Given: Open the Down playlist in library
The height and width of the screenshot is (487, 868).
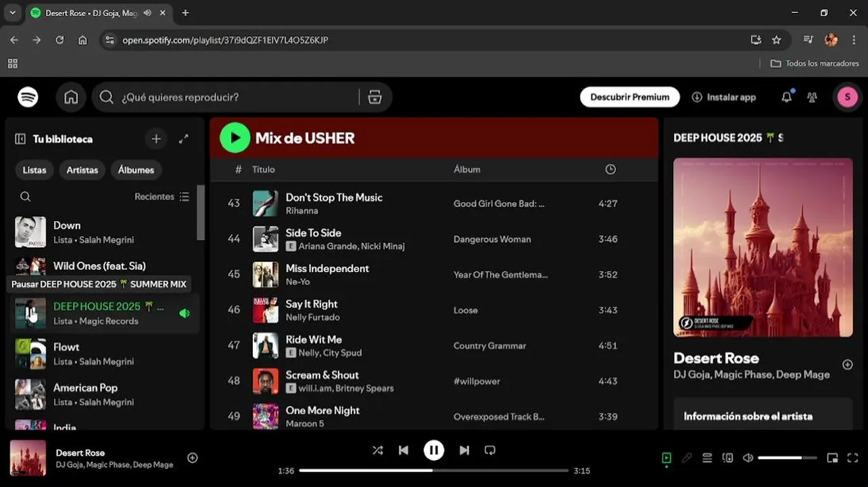Looking at the screenshot, I should tap(105, 232).
